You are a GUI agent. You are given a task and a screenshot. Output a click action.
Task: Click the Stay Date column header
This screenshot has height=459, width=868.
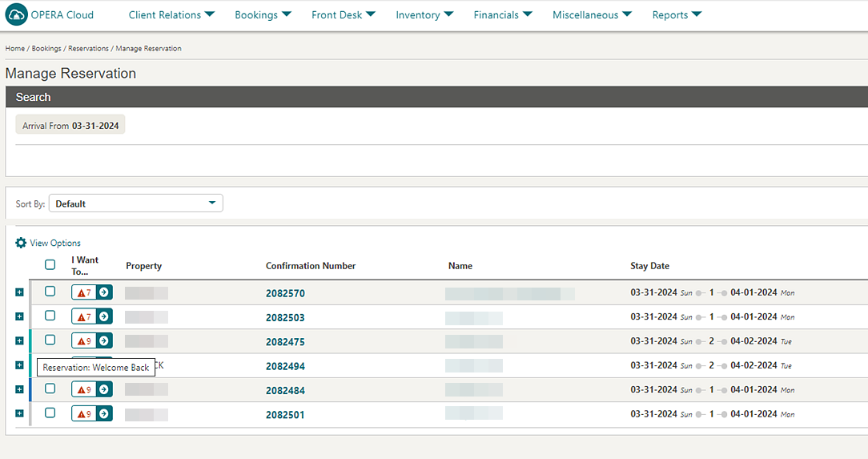tap(650, 266)
